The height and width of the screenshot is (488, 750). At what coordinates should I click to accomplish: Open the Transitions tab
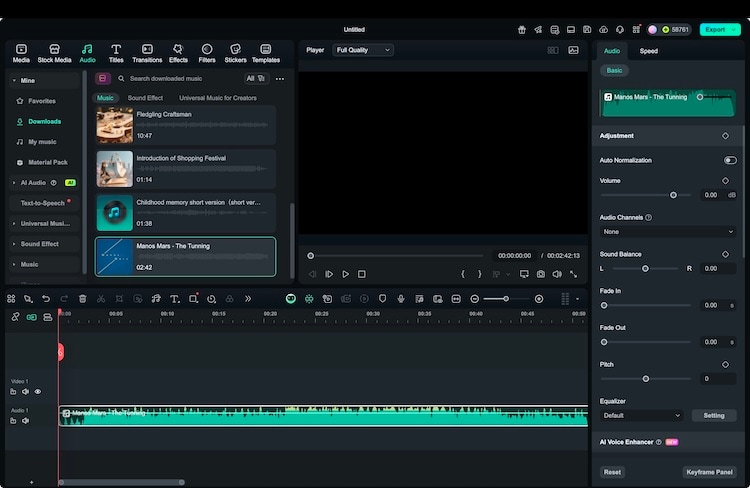[147, 53]
